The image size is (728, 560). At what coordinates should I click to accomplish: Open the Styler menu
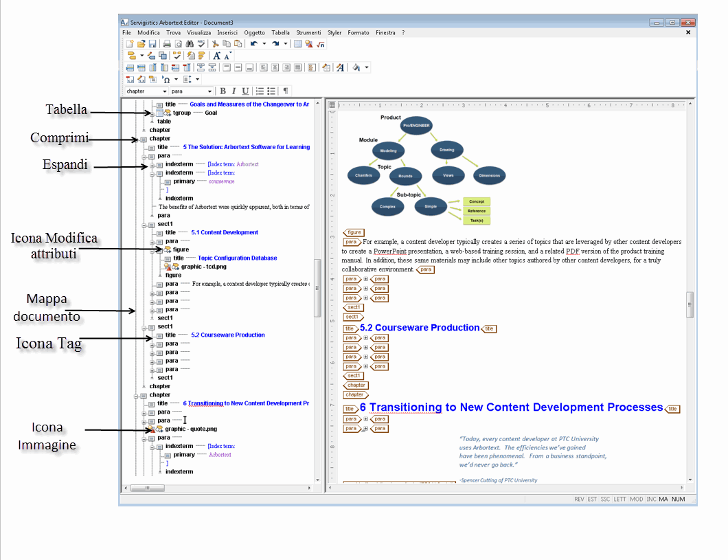pyautogui.click(x=334, y=33)
